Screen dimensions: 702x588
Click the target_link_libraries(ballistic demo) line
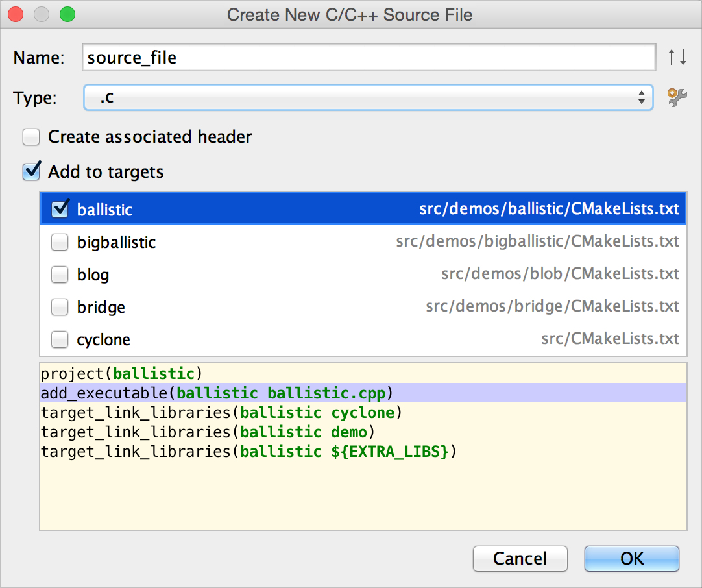207,432
